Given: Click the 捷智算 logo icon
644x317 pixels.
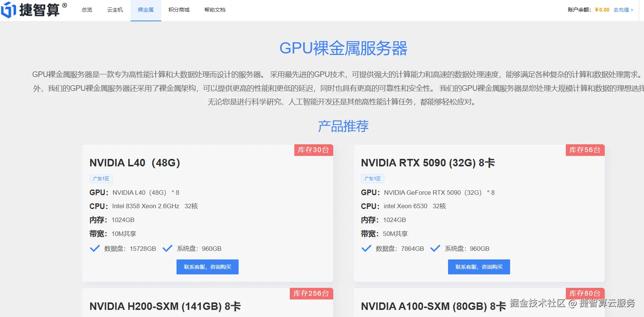Looking at the screenshot, I should [x=8, y=10].
